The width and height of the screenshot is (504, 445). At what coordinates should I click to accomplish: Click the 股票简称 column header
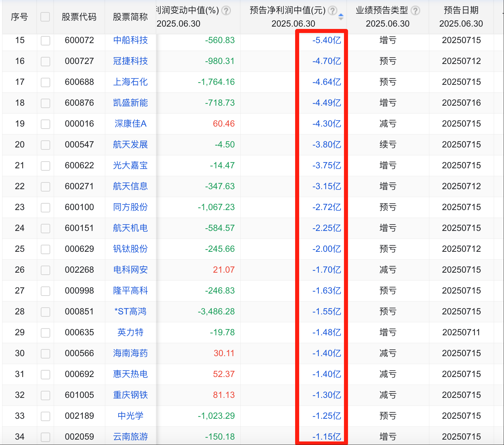(x=130, y=17)
